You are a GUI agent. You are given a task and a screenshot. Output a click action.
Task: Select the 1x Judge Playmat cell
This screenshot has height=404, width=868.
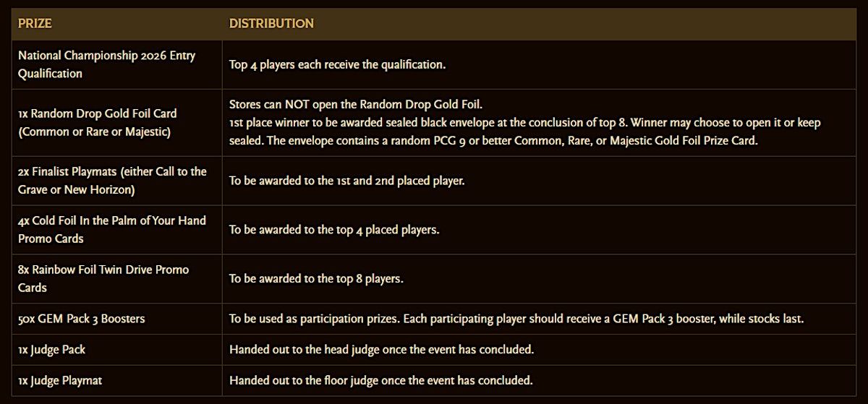click(x=58, y=380)
